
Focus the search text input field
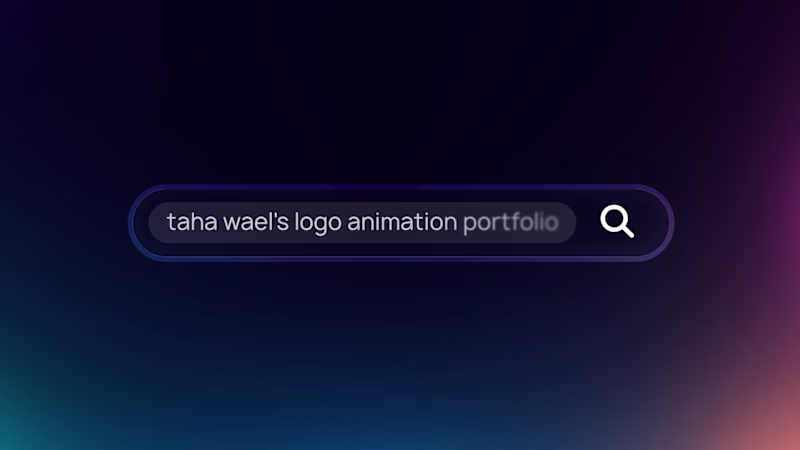point(362,222)
